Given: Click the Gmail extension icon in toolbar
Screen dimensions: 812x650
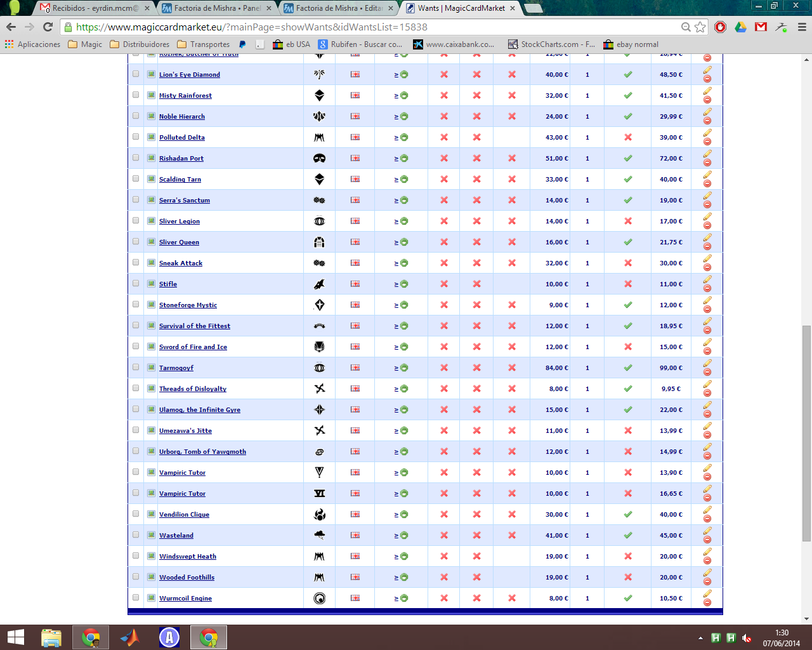Looking at the screenshot, I should click(761, 27).
